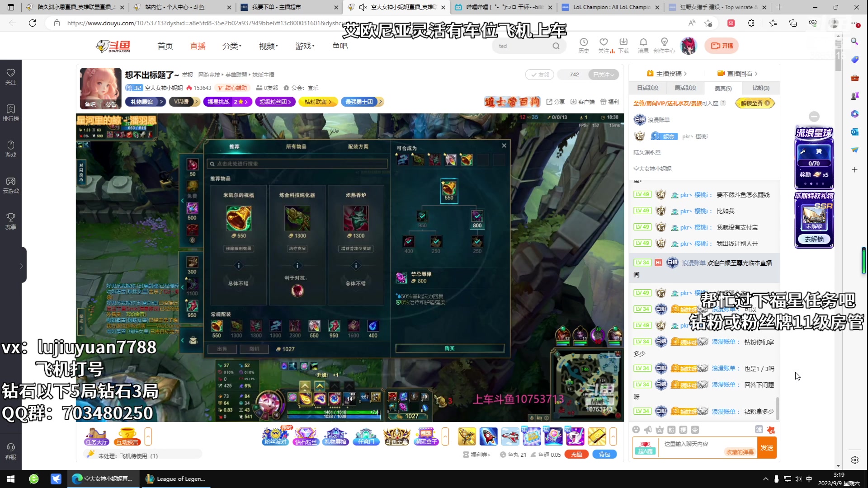Image resolution: width=868 pixels, height=488 pixels.
Task: Click the search magnifier in the Douyu search box
Action: pos(556,46)
